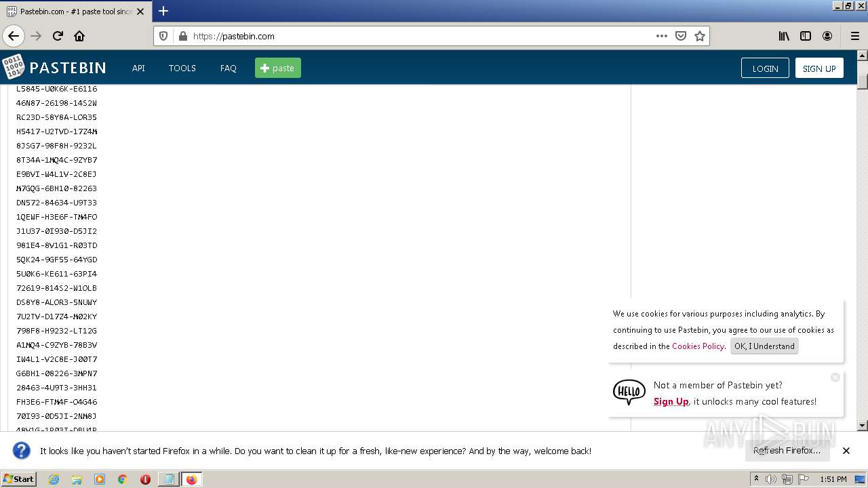Open the Firefox Library icon
The height and width of the screenshot is (488, 868).
[784, 36]
